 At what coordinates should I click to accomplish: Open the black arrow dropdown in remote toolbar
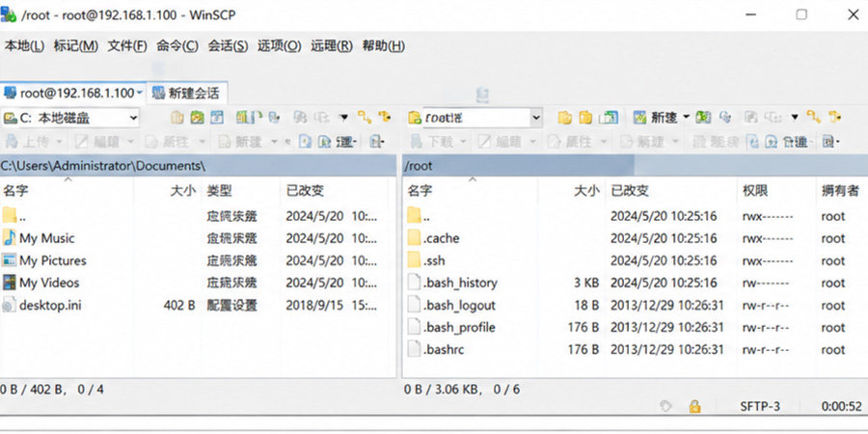click(795, 118)
